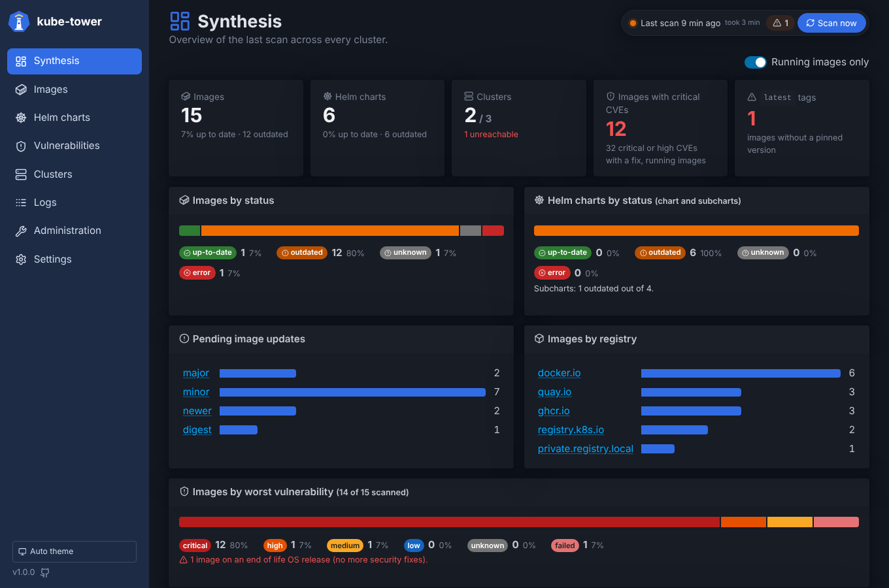Click the Vulnerabilities shield icon in sidebar
Image resolution: width=889 pixels, height=588 pixels.
pyautogui.click(x=21, y=146)
